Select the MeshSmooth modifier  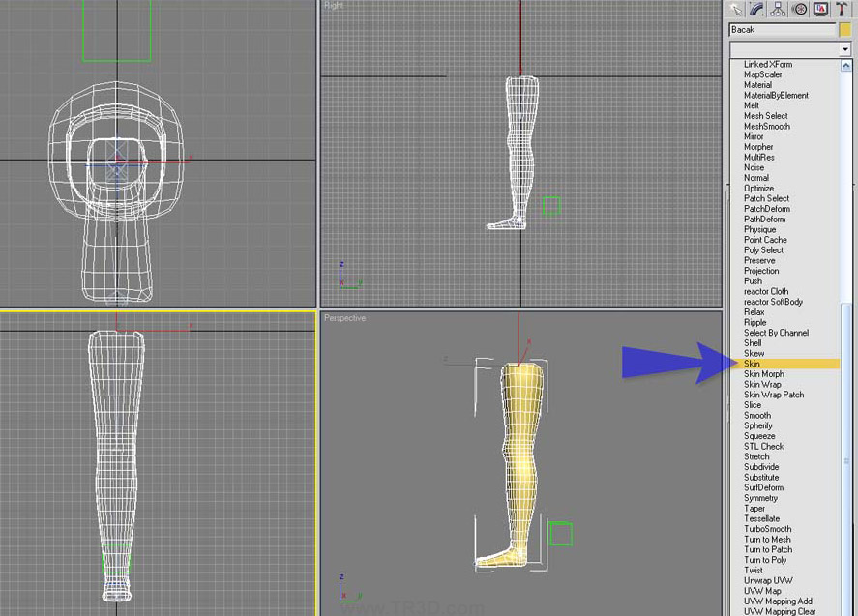point(764,126)
